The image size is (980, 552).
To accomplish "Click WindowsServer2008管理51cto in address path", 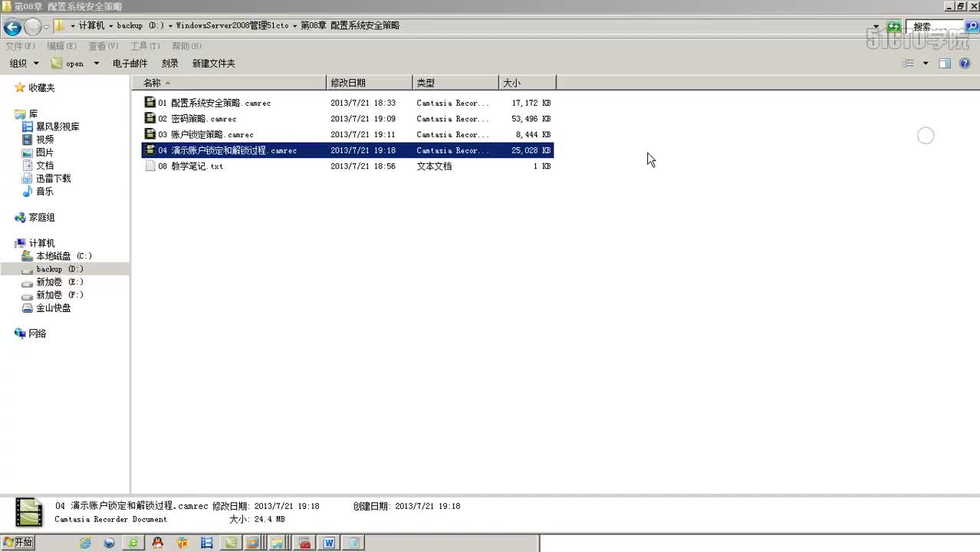I will 232,25.
